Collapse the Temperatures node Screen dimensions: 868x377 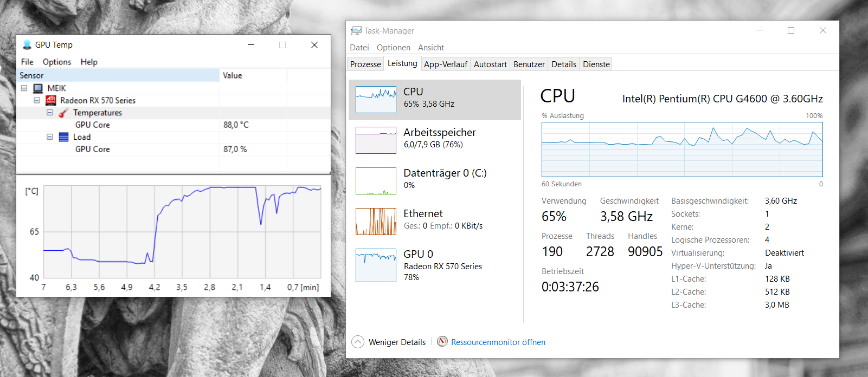[x=50, y=113]
